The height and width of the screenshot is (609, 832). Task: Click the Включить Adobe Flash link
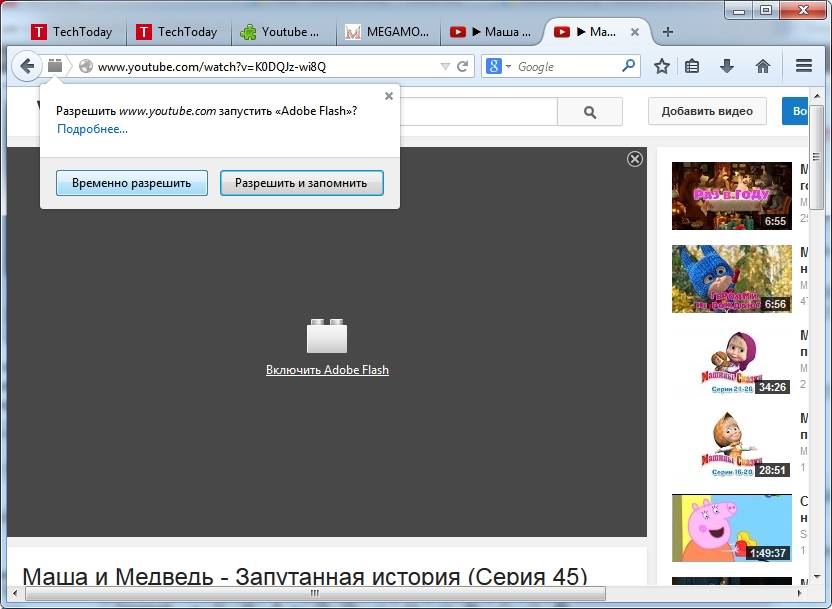coord(327,370)
